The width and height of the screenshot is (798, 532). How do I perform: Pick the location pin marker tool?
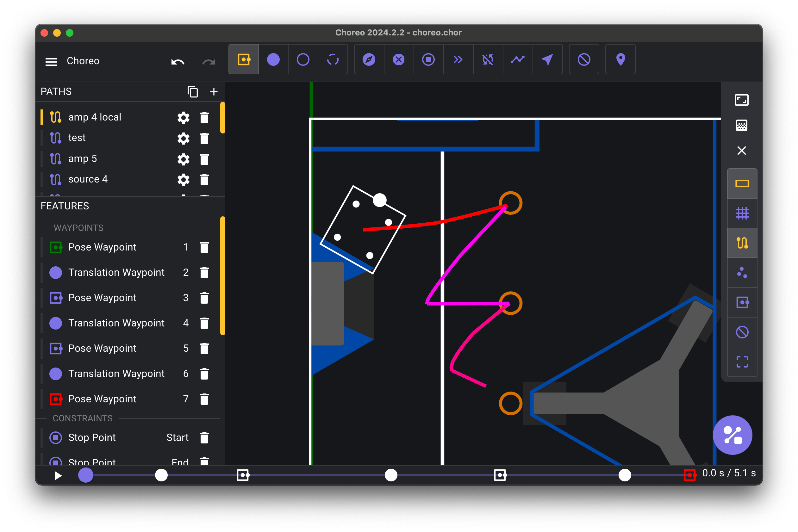tap(620, 60)
